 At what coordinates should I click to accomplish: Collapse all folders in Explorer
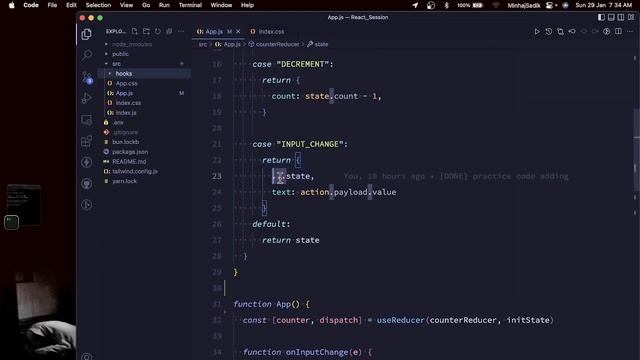169,31
